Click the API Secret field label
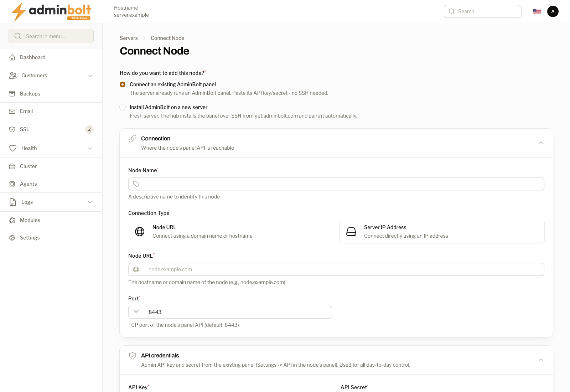This screenshot has width=570, height=392. point(354,387)
